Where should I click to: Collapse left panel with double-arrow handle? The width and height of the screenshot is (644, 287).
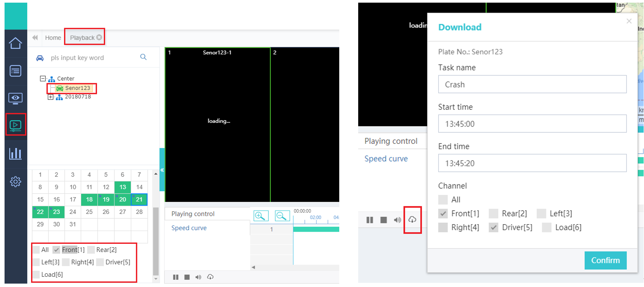coord(162,170)
